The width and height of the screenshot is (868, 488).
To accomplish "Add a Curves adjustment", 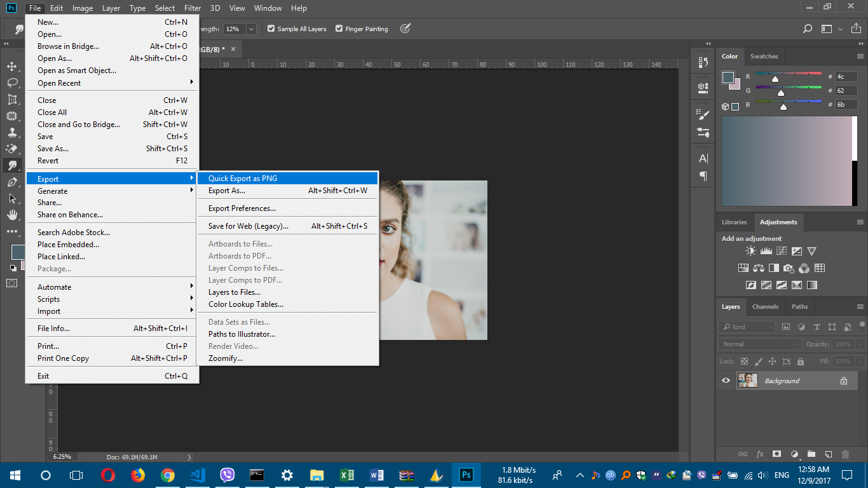I will (x=781, y=251).
